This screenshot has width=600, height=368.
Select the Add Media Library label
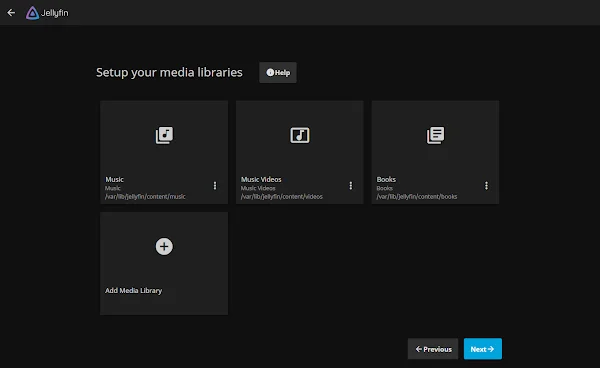click(134, 290)
